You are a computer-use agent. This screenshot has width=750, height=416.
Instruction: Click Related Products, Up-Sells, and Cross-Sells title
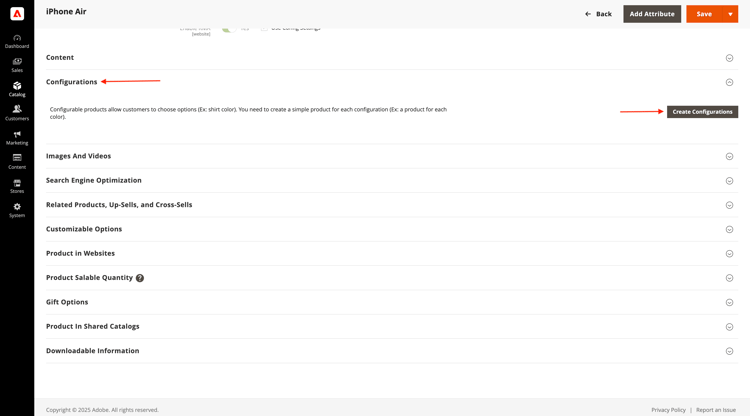click(x=119, y=205)
